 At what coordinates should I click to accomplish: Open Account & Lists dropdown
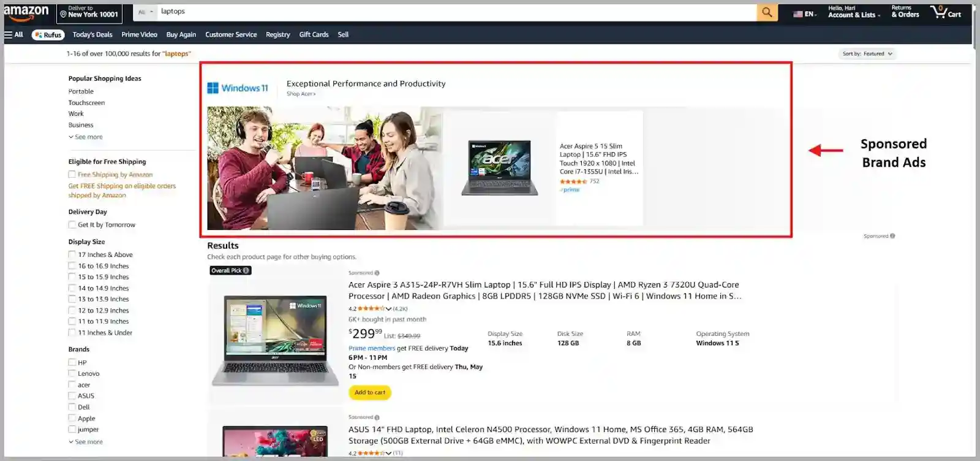(854, 12)
